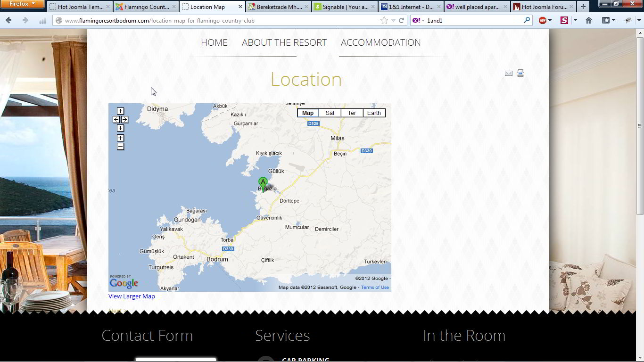Switch to the well placed apartments Yahoo tab

tap(478, 7)
